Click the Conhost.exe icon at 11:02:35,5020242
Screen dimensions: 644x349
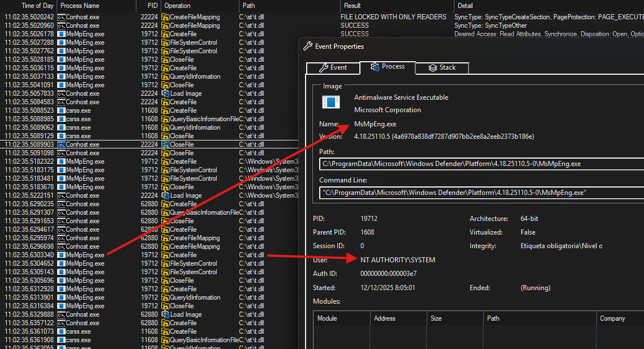click(61, 17)
